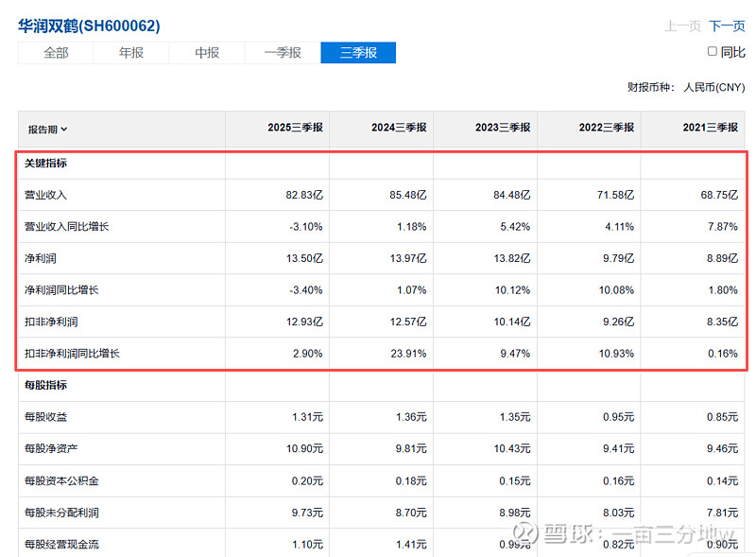
Task: Select the 2023三季报 column header
Action: [503, 128]
